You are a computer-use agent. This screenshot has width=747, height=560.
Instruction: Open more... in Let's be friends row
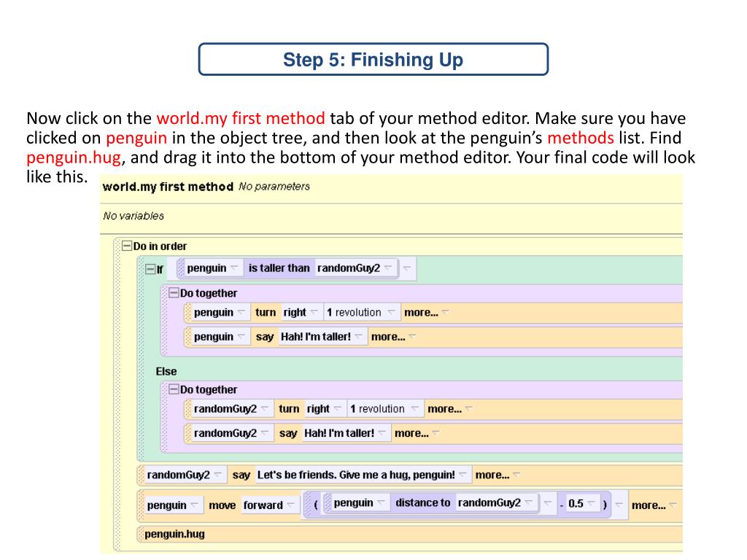click(498, 475)
